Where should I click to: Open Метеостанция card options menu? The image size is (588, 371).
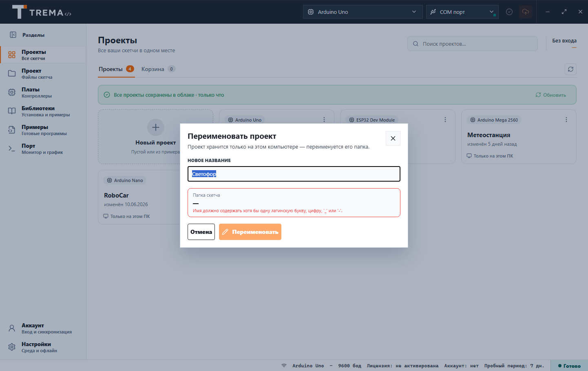pos(566,120)
